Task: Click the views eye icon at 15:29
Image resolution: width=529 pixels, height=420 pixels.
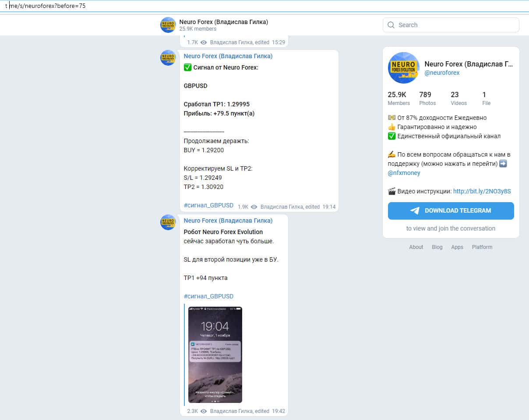Action: 204,42
